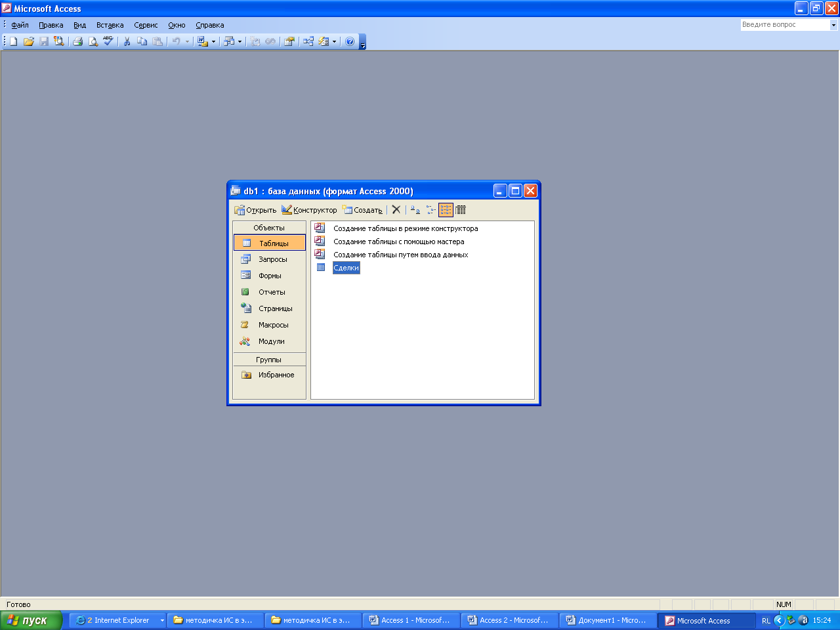Select 'Создание таблицы в режиме конструктора'
The image size is (840, 630).
[406, 228]
